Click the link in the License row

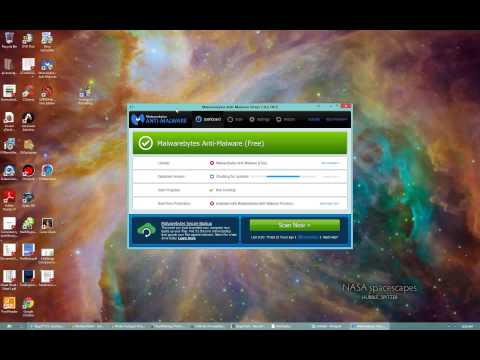click(330, 163)
